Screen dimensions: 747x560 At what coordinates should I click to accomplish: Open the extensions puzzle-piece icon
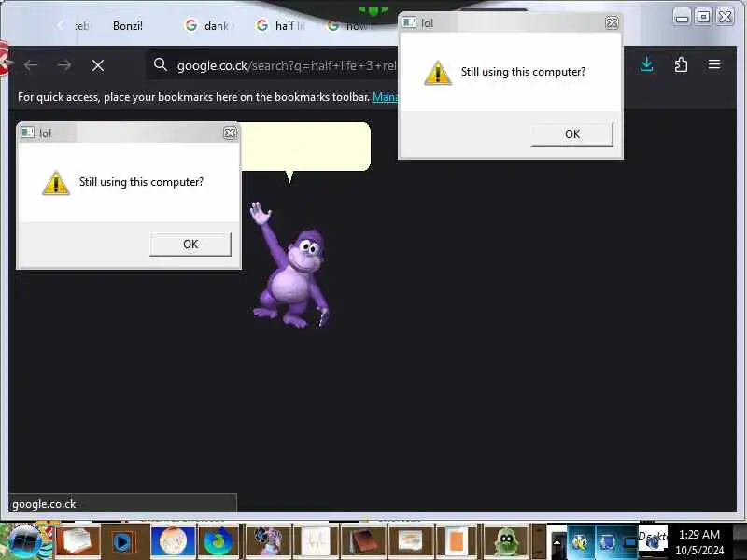(681, 64)
